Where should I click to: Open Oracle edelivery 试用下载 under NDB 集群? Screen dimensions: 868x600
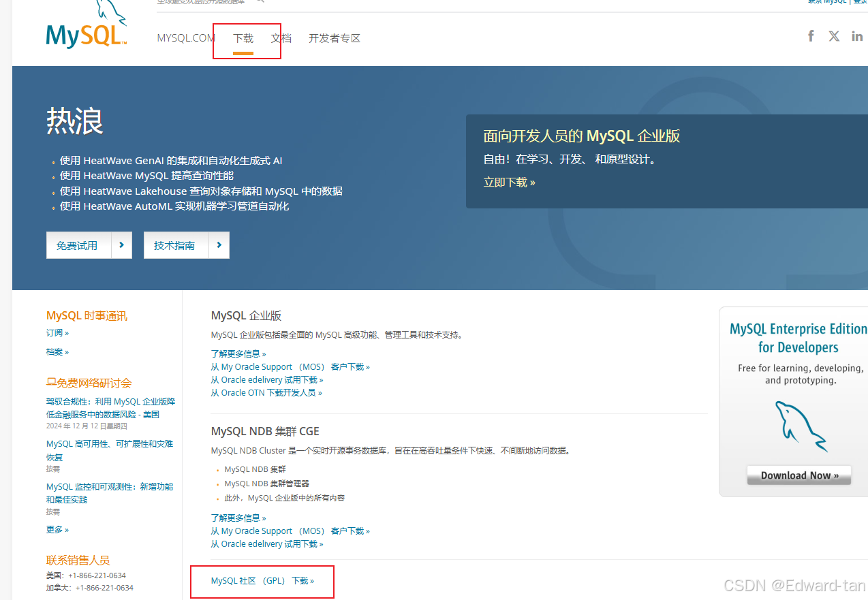pos(267,544)
